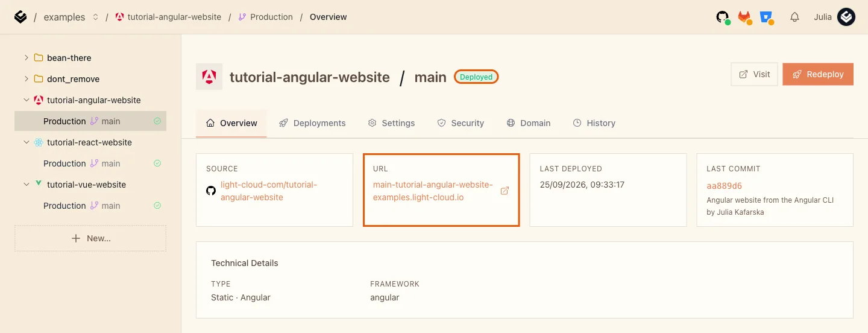This screenshot has height=333, width=868.
Task: Click the external link icon in URL card
Action: click(x=505, y=191)
